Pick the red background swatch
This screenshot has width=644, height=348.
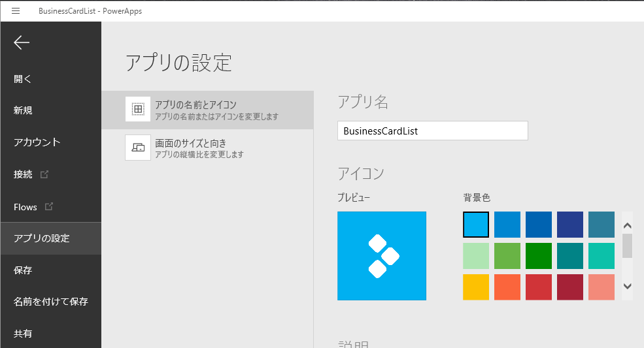point(539,287)
